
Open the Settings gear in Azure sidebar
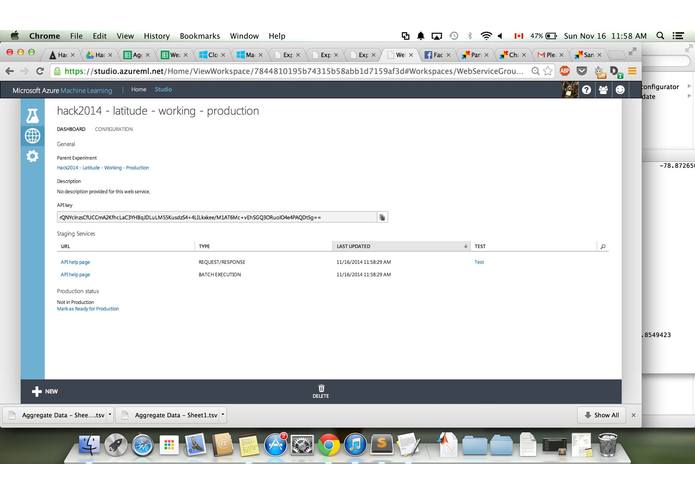tap(32, 156)
